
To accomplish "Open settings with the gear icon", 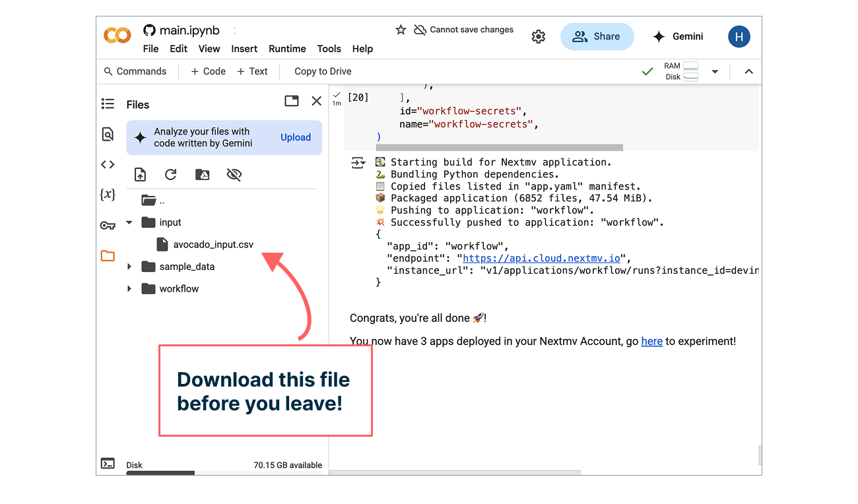I will (539, 37).
